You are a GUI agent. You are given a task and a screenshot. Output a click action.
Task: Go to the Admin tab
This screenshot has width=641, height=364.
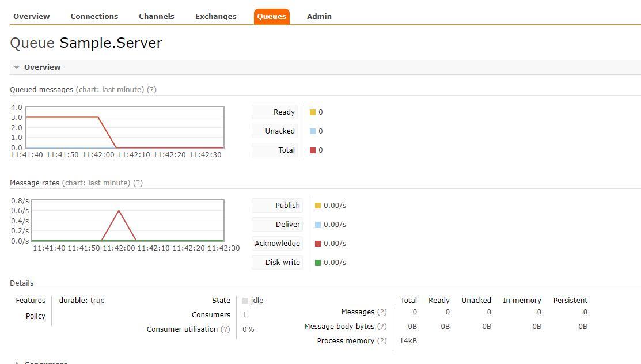[319, 16]
